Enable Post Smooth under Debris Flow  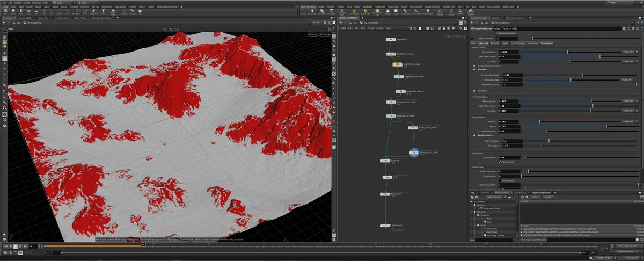coord(500,180)
